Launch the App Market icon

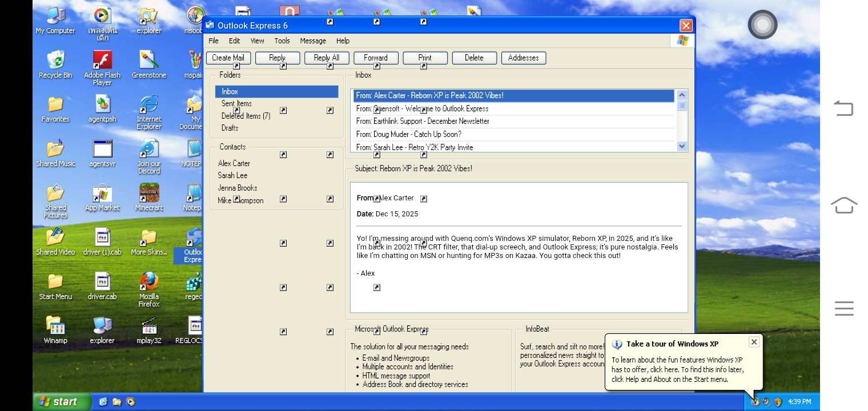[102, 198]
